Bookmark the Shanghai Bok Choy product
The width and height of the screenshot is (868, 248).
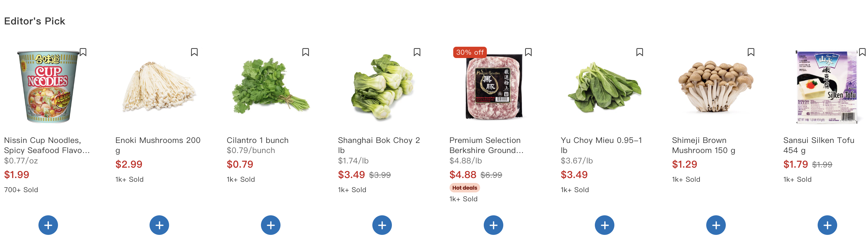(x=417, y=52)
